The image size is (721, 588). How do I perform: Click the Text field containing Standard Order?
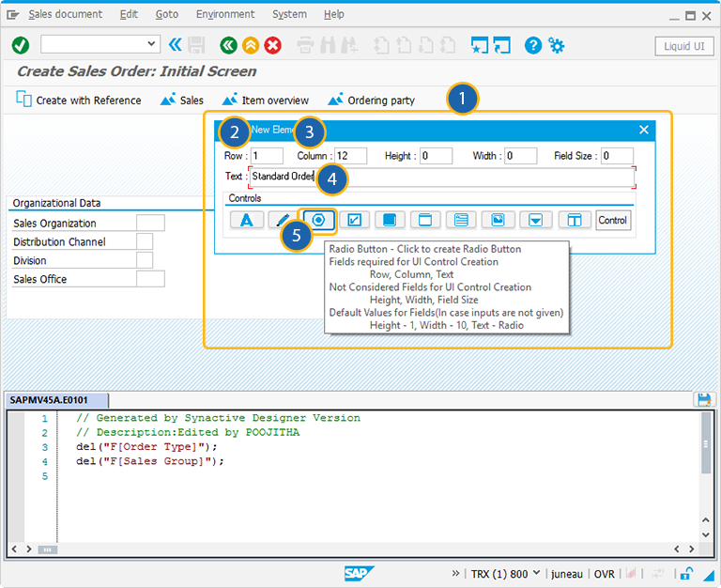(442, 178)
